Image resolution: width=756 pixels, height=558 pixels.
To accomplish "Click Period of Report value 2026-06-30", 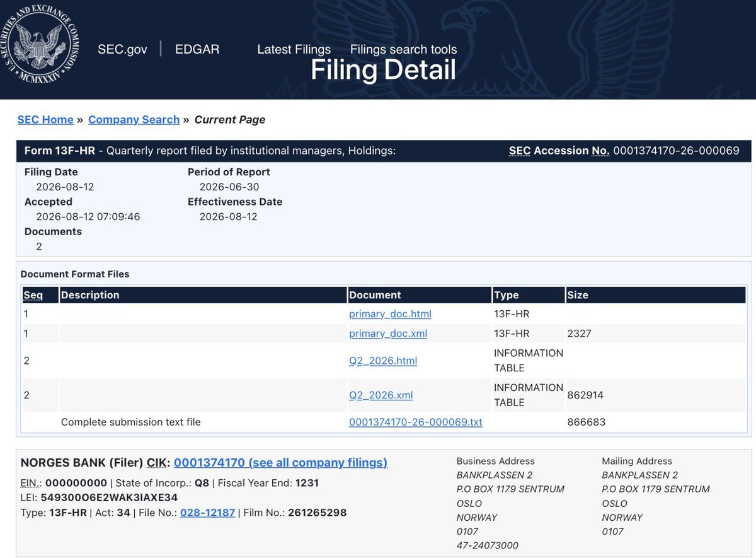I will (x=229, y=187).
